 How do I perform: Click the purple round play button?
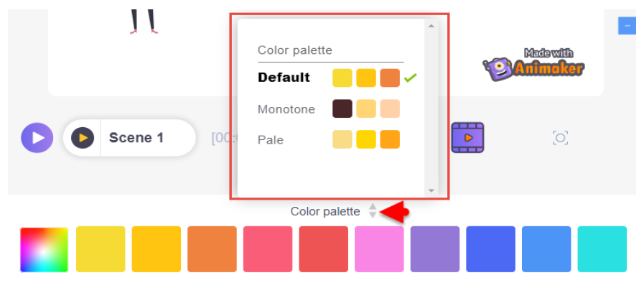pos(37,138)
